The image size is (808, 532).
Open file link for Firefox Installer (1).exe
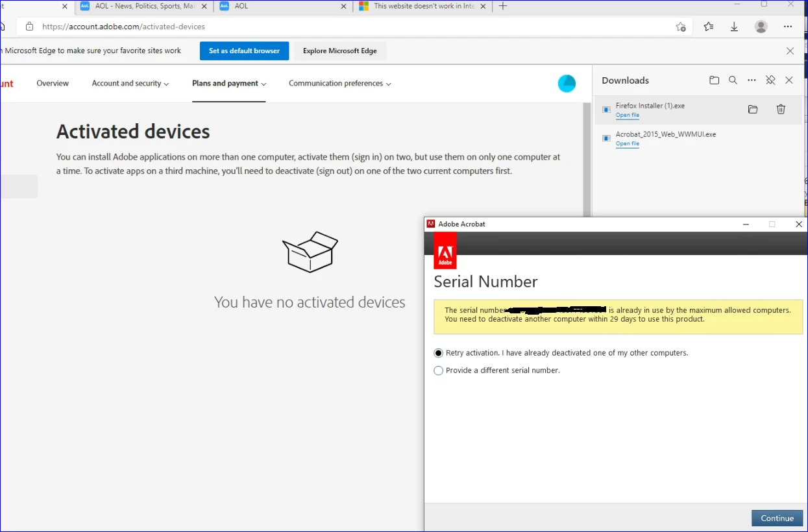(628, 115)
